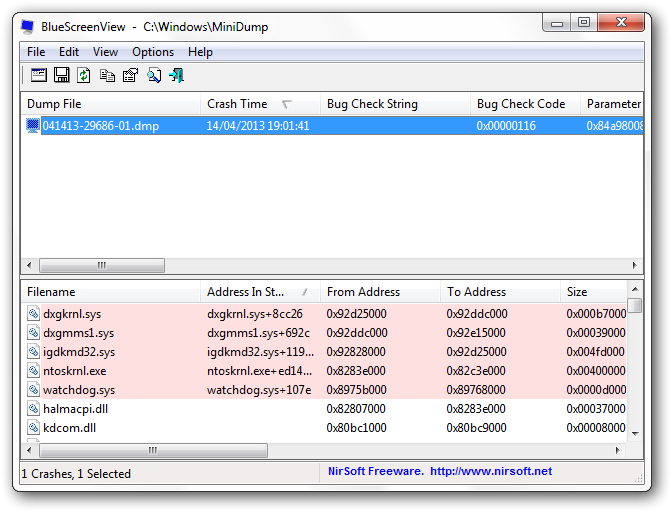This screenshot has width=672, height=512.
Task: Open the File menu
Action: click(36, 52)
